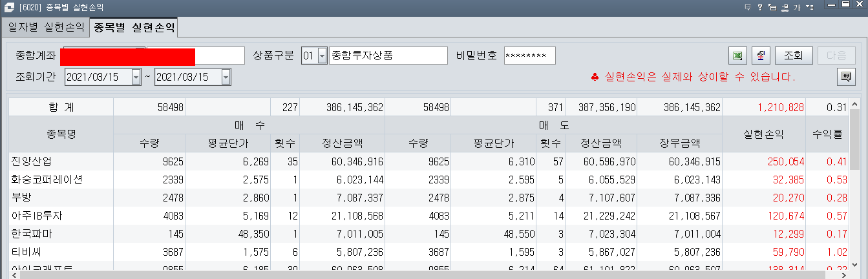Click the pin window icon in title bar
868x279 pixels.
[785, 6]
